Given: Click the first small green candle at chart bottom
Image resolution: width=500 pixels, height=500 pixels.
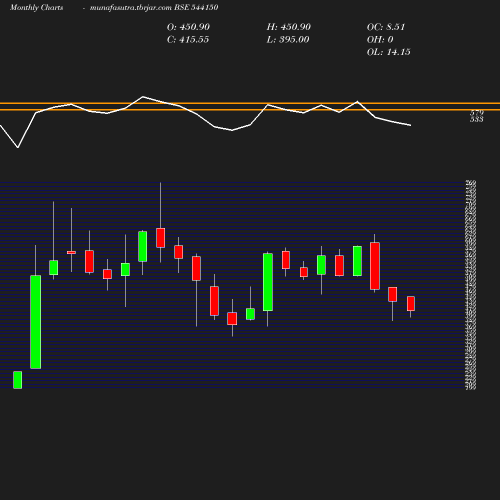Looking at the screenshot, I should (x=18, y=380).
